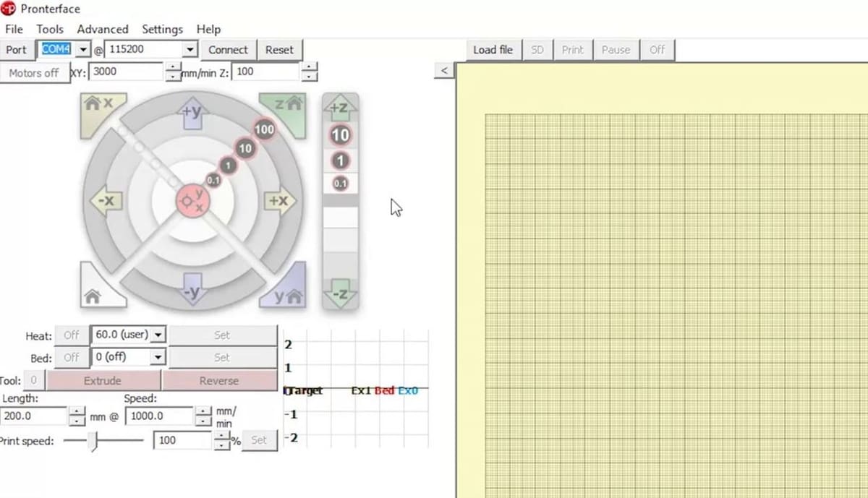Click the Pause button
The image size is (868, 498).
(616, 50)
